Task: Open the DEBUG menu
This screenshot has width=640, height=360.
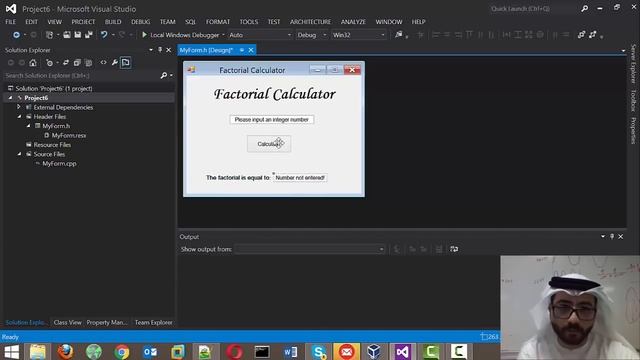Action: (x=140, y=22)
